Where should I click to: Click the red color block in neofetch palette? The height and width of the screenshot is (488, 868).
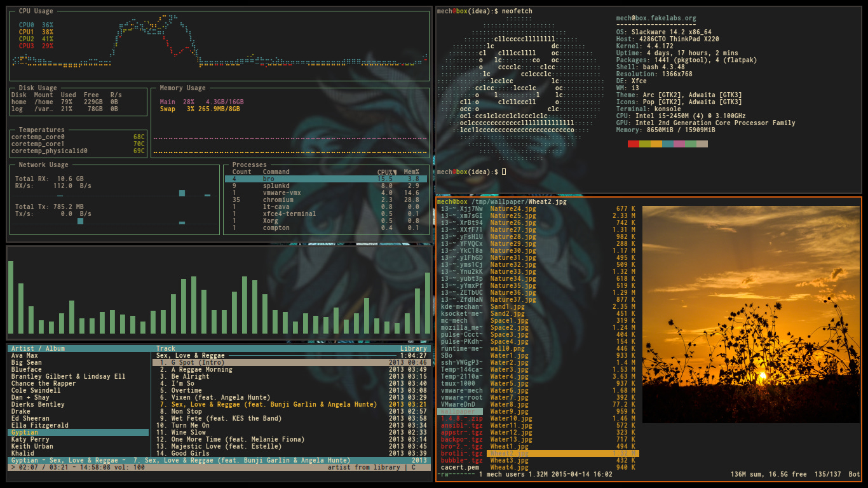pyautogui.click(x=633, y=144)
